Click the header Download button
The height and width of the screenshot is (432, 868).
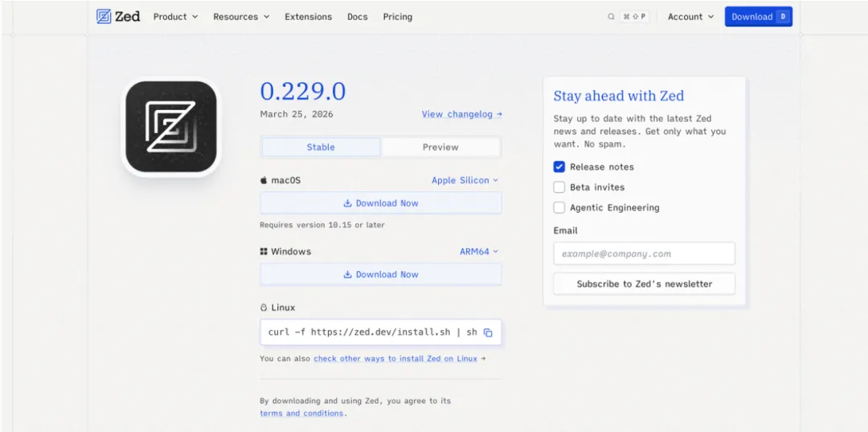pyautogui.click(x=759, y=17)
